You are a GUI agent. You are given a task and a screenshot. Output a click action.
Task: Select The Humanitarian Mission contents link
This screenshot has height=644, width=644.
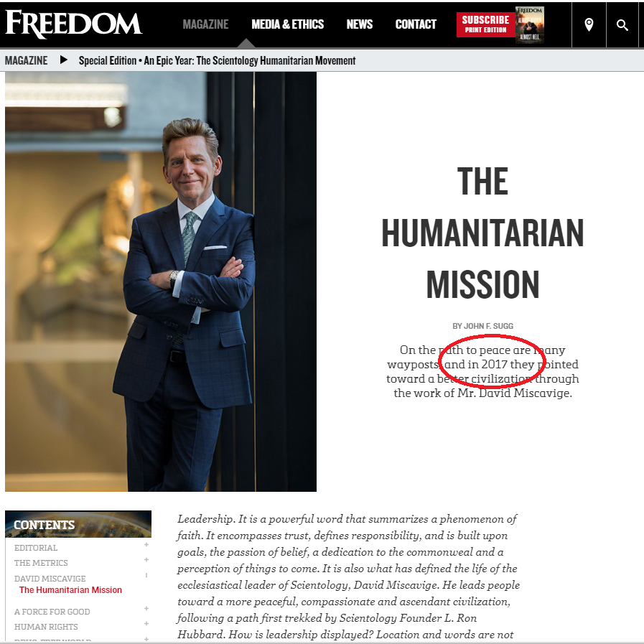pyautogui.click(x=70, y=589)
